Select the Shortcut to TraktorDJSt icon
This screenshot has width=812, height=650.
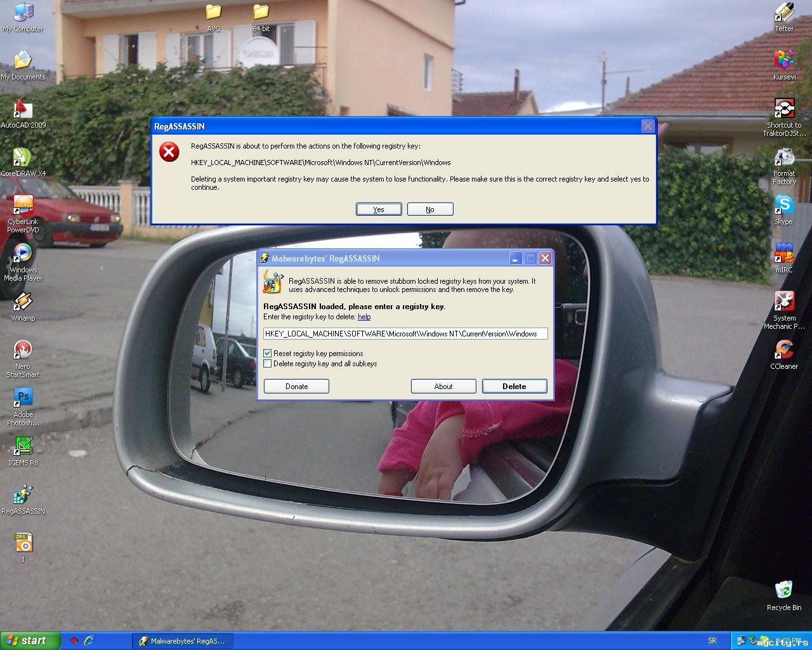pyautogui.click(x=784, y=117)
